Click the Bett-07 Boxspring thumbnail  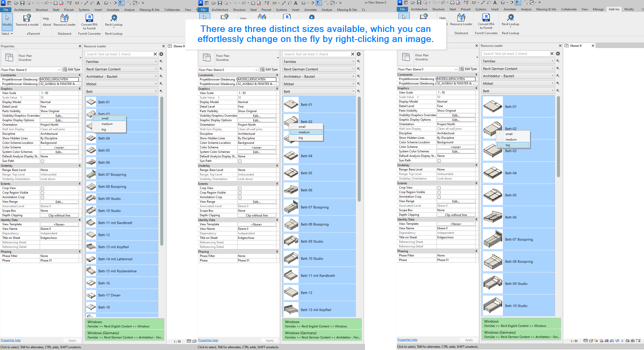[x=91, y=174]
